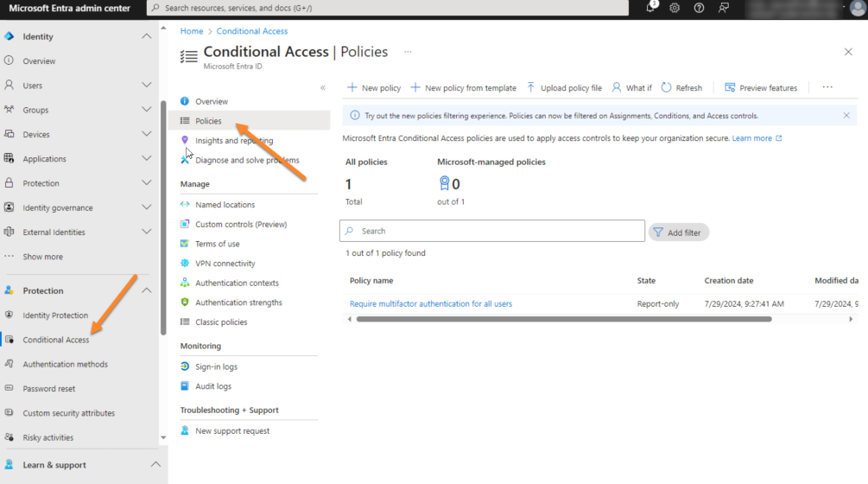Click the New policy button
Screen dimensions: 868x484
point(374,87)
